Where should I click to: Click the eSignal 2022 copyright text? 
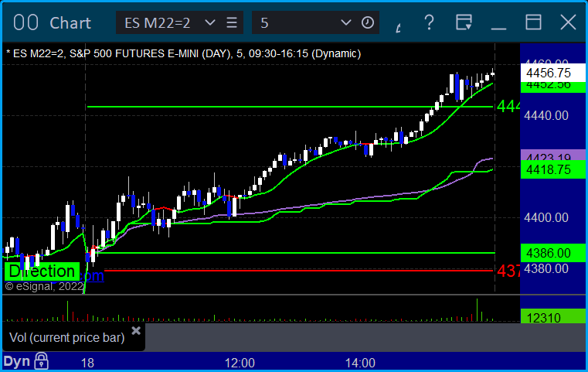point(44,286)
